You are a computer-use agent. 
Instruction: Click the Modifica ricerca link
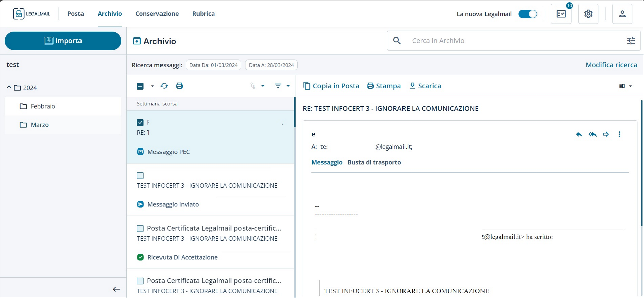(x=611, y=65)
